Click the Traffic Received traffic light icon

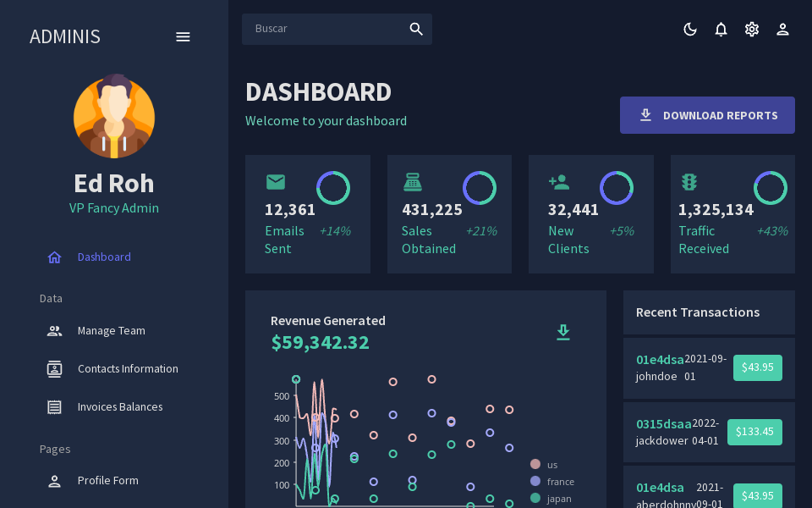point(689,182)
